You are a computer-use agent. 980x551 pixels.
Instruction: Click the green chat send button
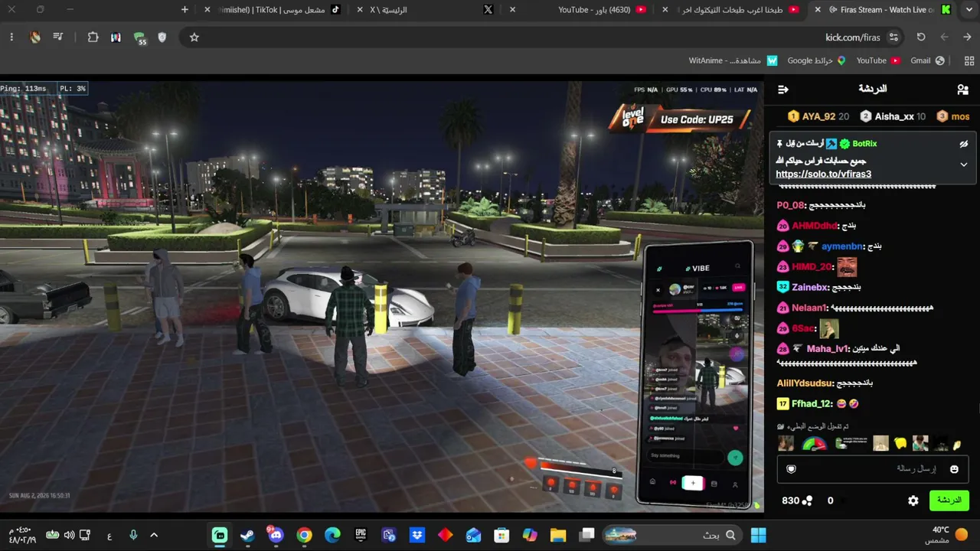949,500
